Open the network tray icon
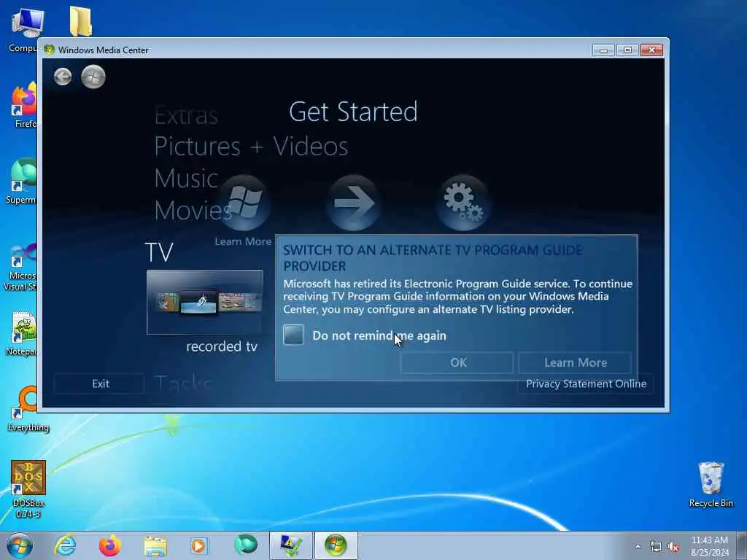The width and height of the screenshot is (747, 560). (656, 547)
